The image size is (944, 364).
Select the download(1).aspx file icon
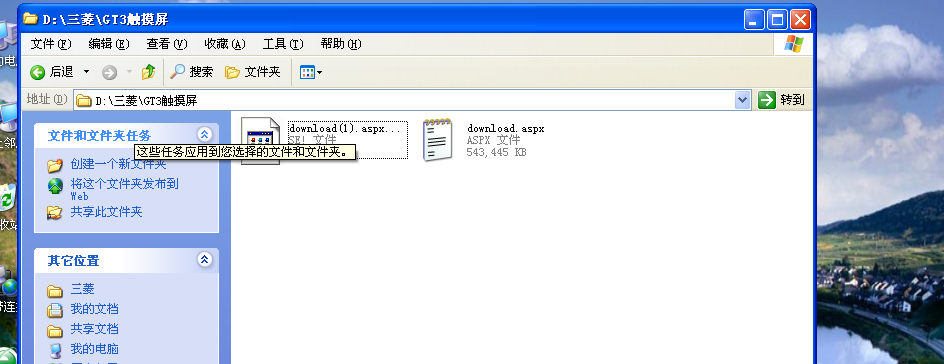261,140
